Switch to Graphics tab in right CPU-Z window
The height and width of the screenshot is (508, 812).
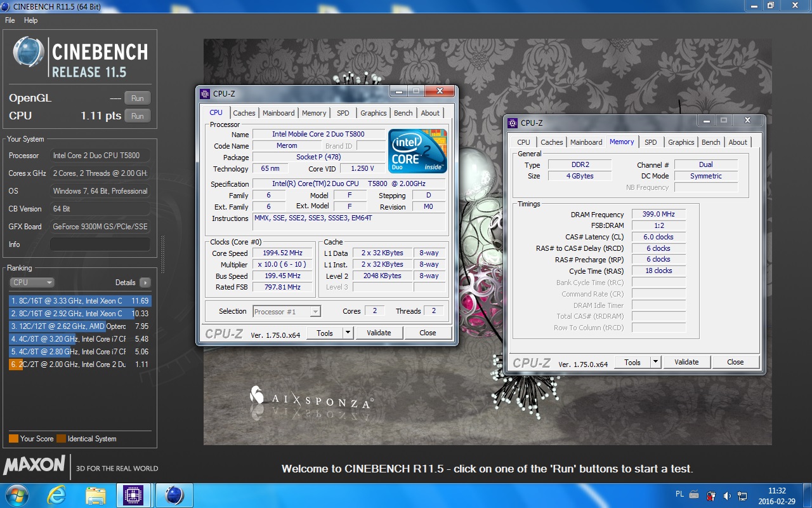(681, 142)
